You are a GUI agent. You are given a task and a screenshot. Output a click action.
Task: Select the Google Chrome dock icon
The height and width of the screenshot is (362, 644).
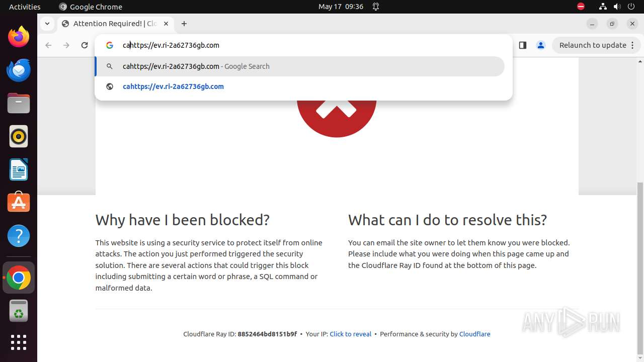click(x=19, y=278)
